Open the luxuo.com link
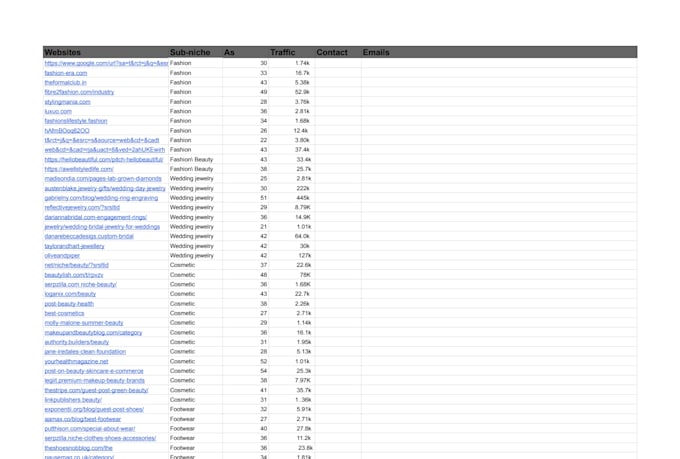 58,111
